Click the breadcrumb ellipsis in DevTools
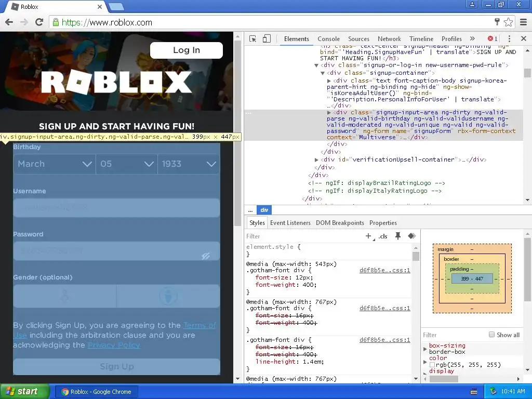532x399 pixels. point(250,210)
